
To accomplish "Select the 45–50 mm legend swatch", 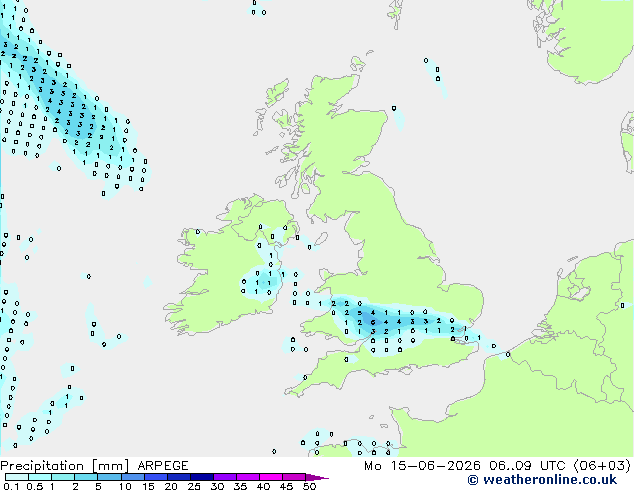I will click(294, 477).
